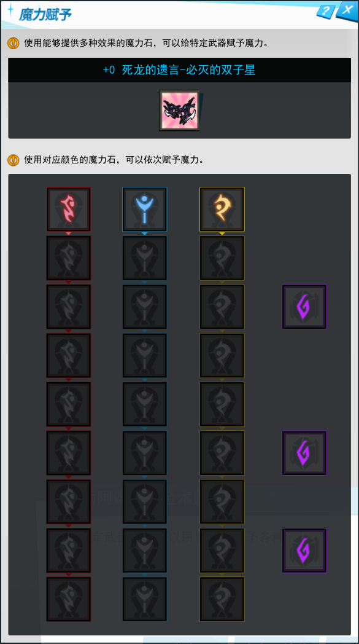The image size is (359, 644).
Task: Click the glowing red magic stone slot
Action: tap(69, 210)
